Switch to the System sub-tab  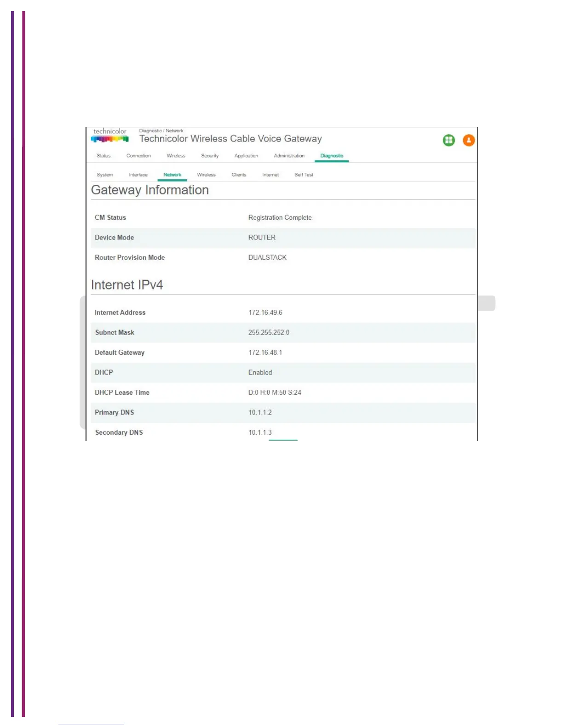(104, 175)
